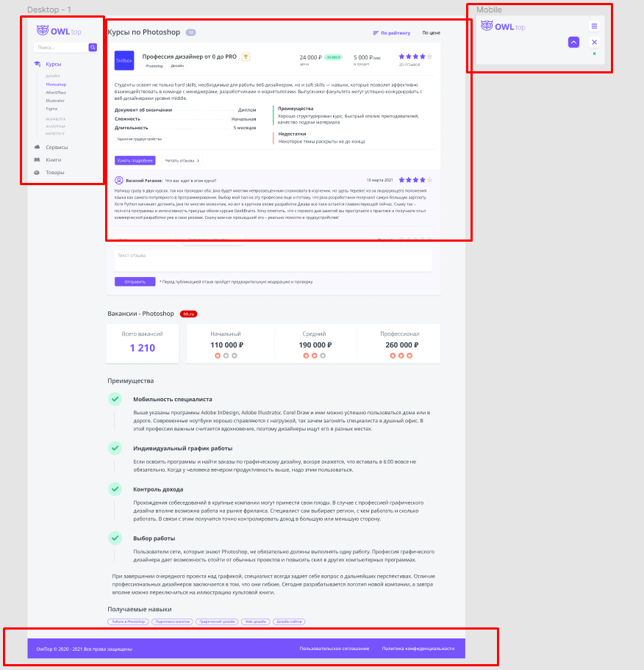Click the cloud icon beside Сервисы
Viewport: 644px width, 670px height.
(x=37, y=147)
